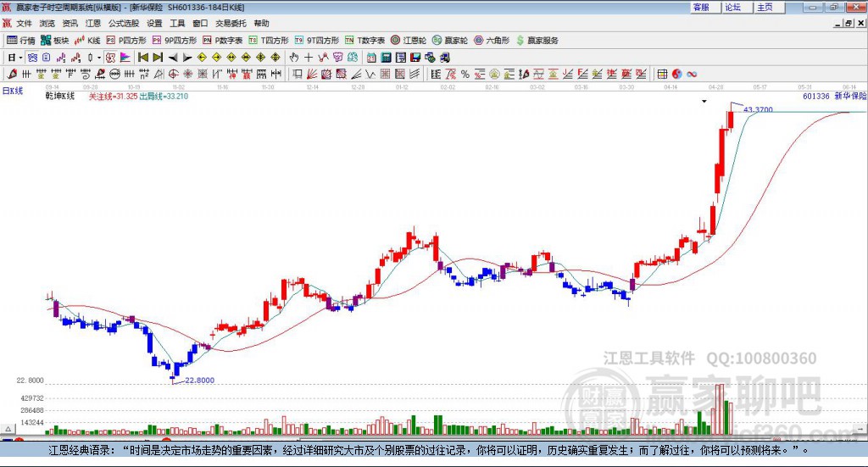Click the 关注线=31.325 value

click(x=113, y=97)
